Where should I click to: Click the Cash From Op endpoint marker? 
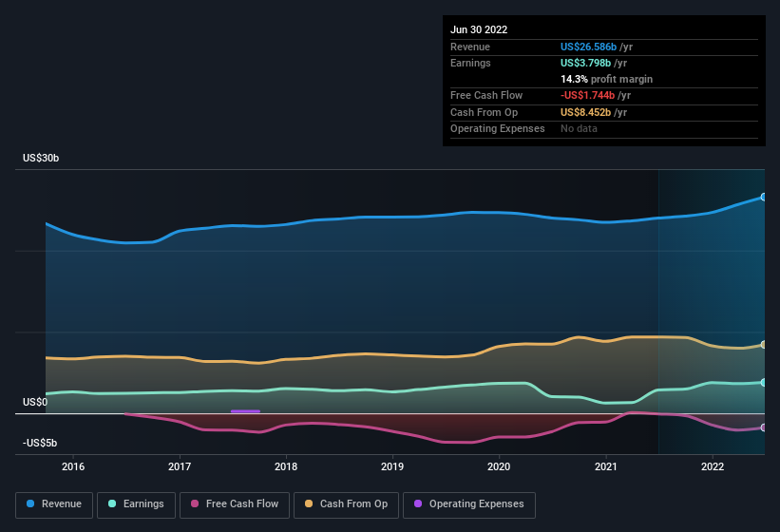click(x=764, y=345)
